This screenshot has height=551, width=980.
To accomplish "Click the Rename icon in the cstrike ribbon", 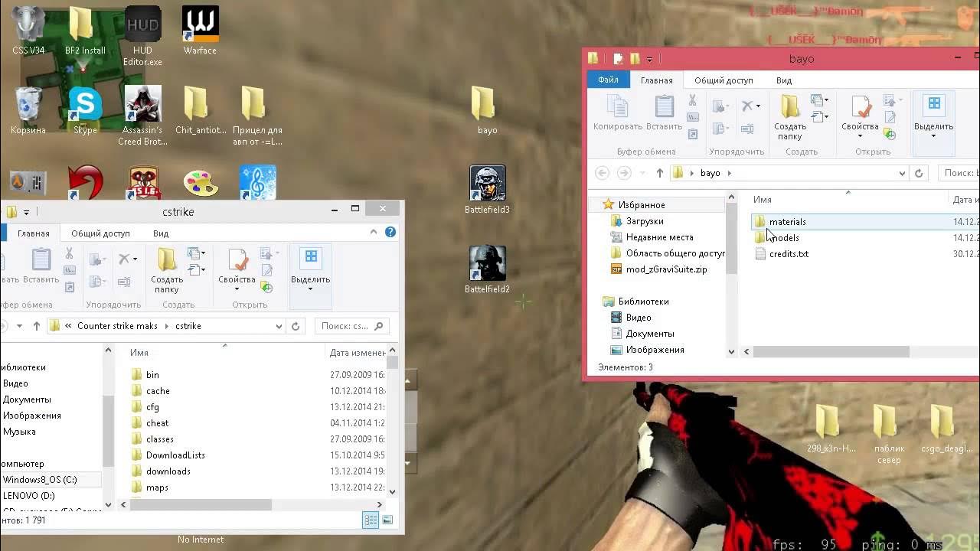I will [126, 282].
